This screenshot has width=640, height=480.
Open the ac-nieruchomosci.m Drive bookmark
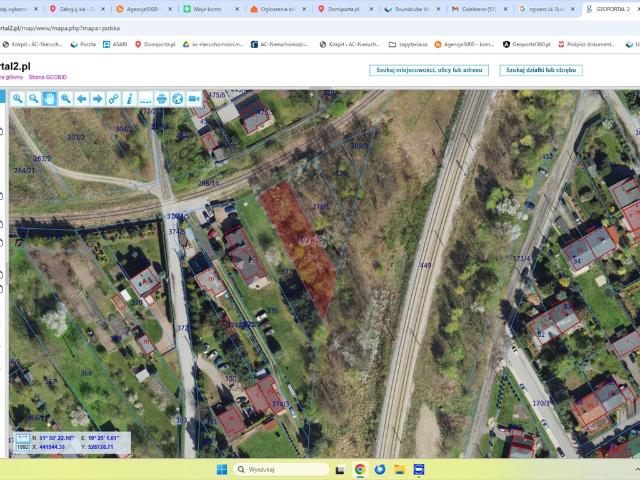(213, 44)
